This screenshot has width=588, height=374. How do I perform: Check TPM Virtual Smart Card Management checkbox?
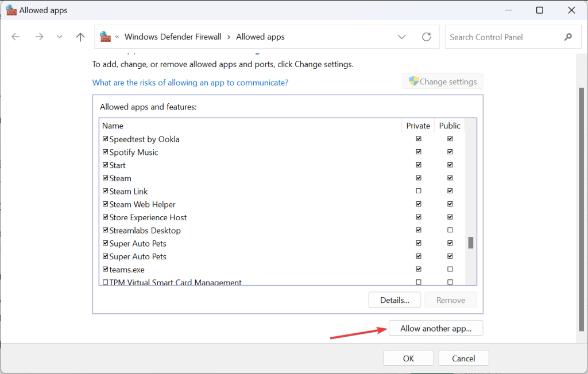[x=106, y=282]
